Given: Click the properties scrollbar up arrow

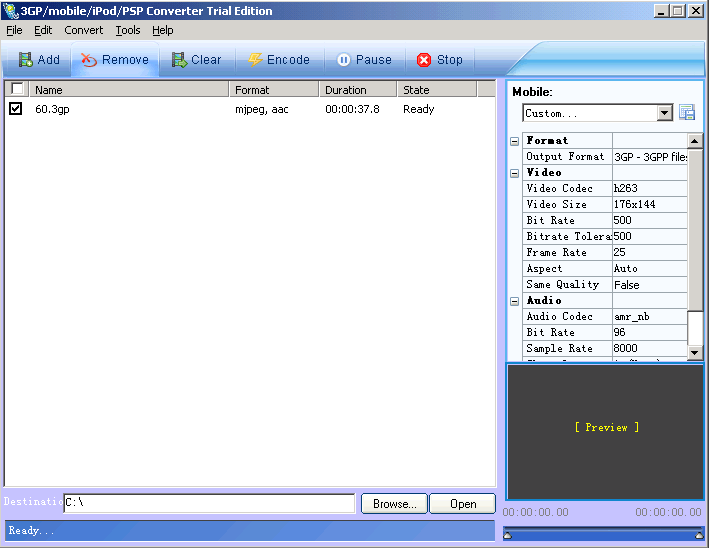Looking at the screenshot, I should point(695,141).
